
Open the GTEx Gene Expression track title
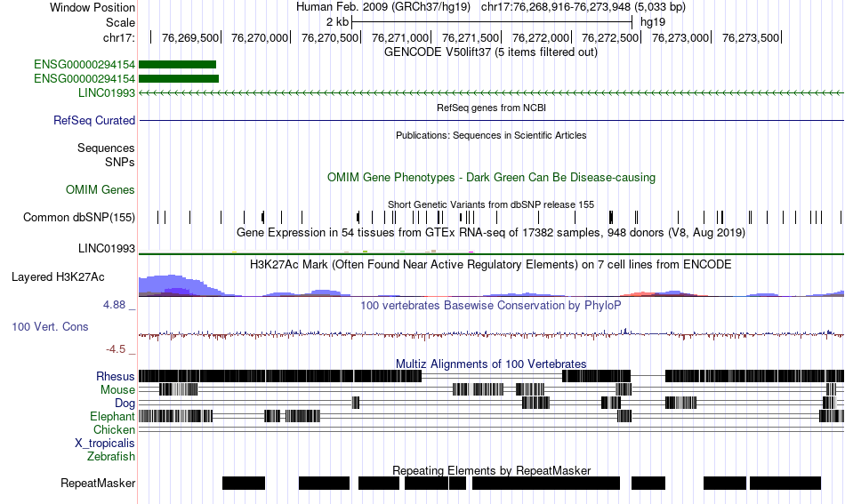coord(491,233)
